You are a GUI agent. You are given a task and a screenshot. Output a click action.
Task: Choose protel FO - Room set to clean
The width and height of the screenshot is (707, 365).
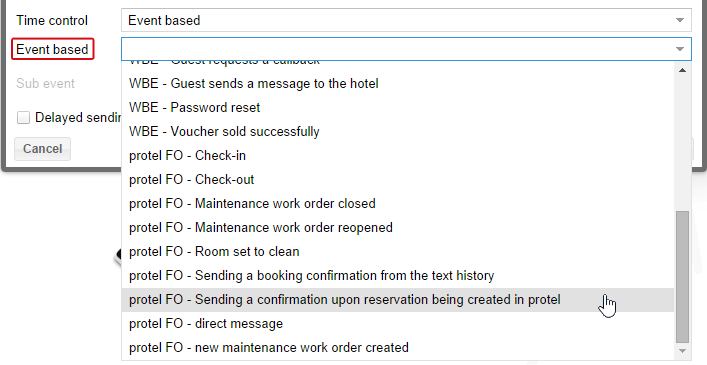[x=398, y=251]
